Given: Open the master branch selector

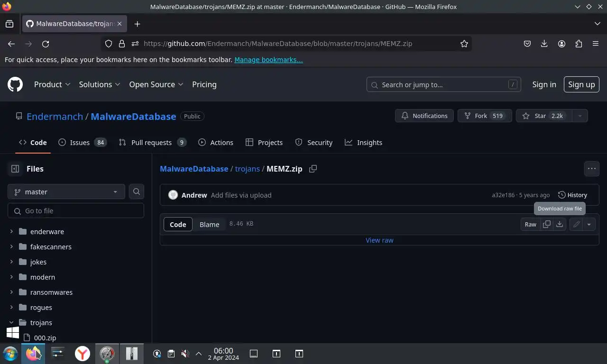Looking at the screenshot, I should (x=66, y=192).
